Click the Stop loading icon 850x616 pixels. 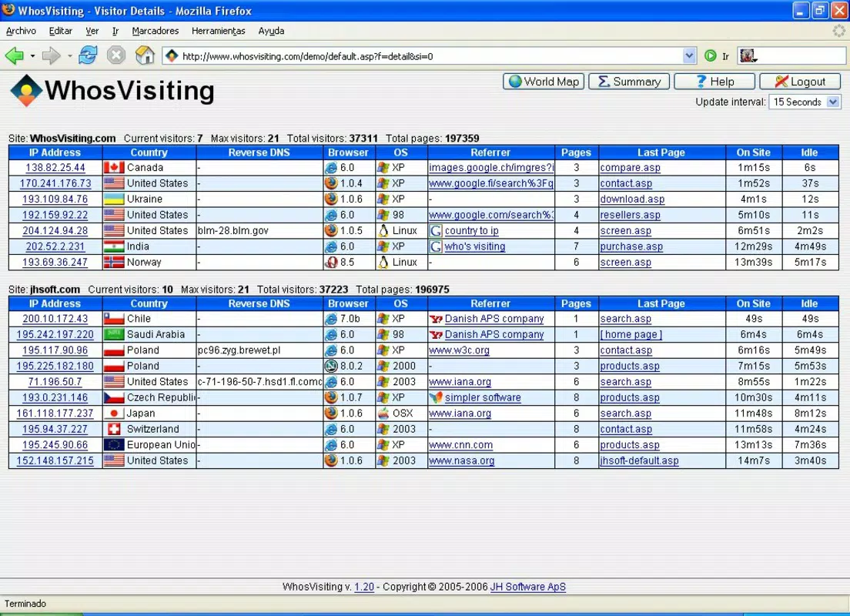(116, 55)
